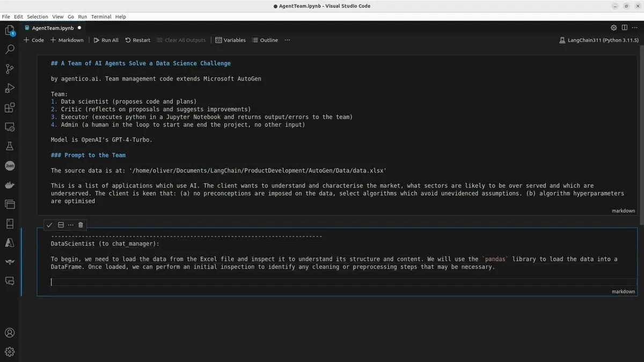Open the notebook Outline
The width and height of the screenshot is (644, 362).
tap(265, 40)
